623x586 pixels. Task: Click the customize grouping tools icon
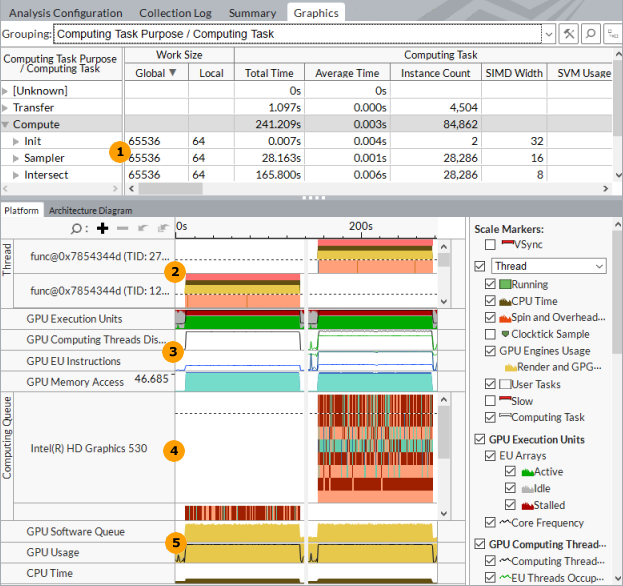[569, 34]
